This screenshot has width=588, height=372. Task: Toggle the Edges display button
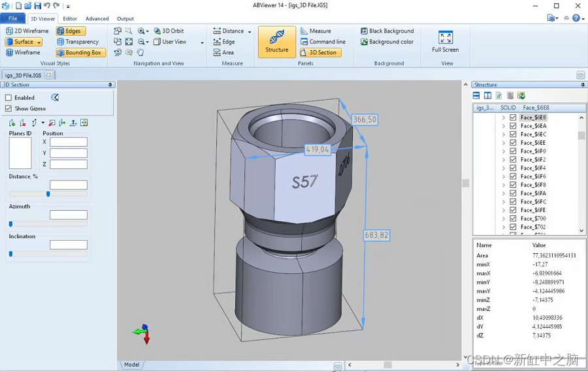pos(71,31)
